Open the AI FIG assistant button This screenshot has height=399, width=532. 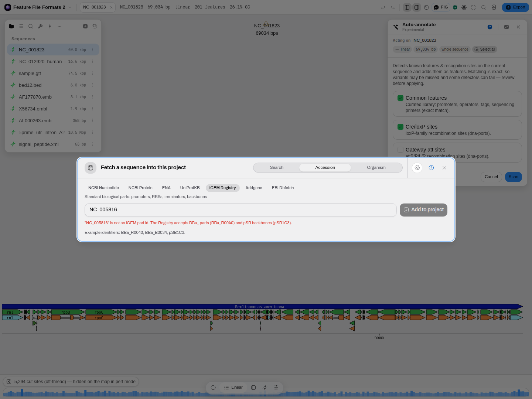(441, 7)
